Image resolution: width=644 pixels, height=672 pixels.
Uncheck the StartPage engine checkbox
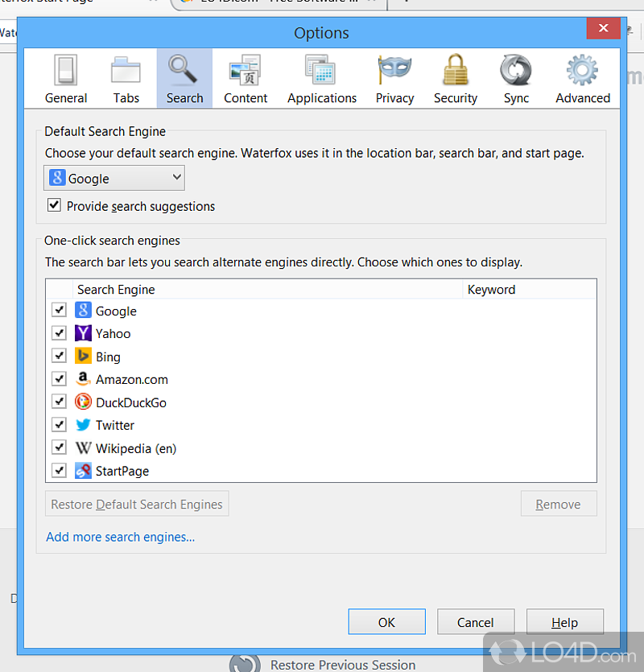[60, 471]
